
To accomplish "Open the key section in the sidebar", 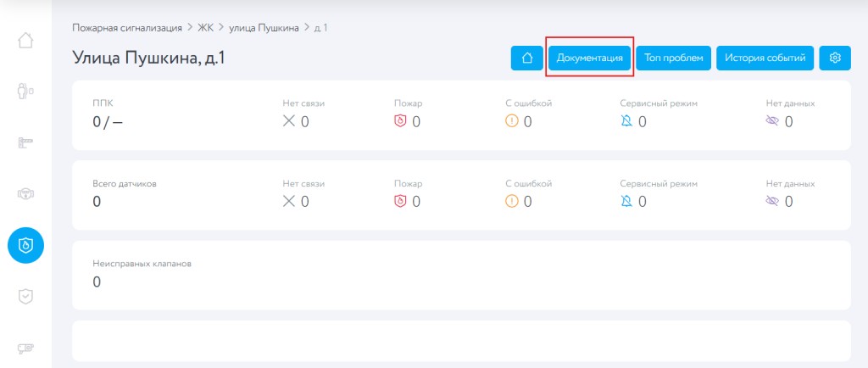I will click(25, 143).
